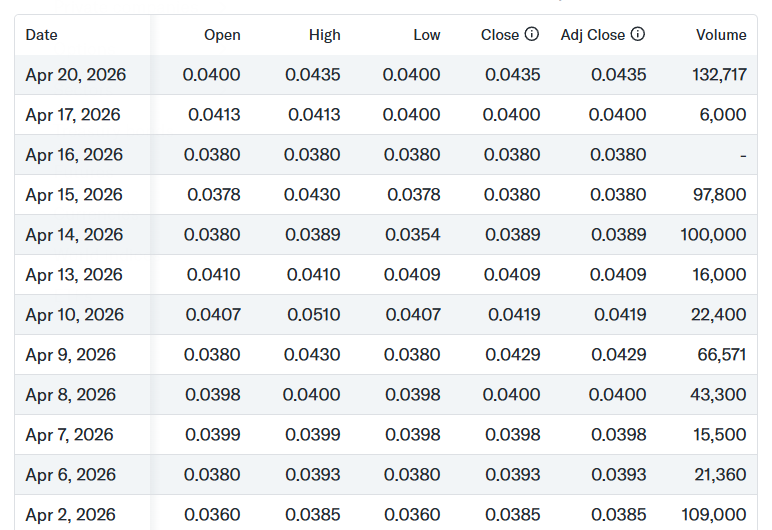Click the 66,571 volume value
Image resolution: width=772 pixels, height=530 pixels.
(x=720, y=355)
